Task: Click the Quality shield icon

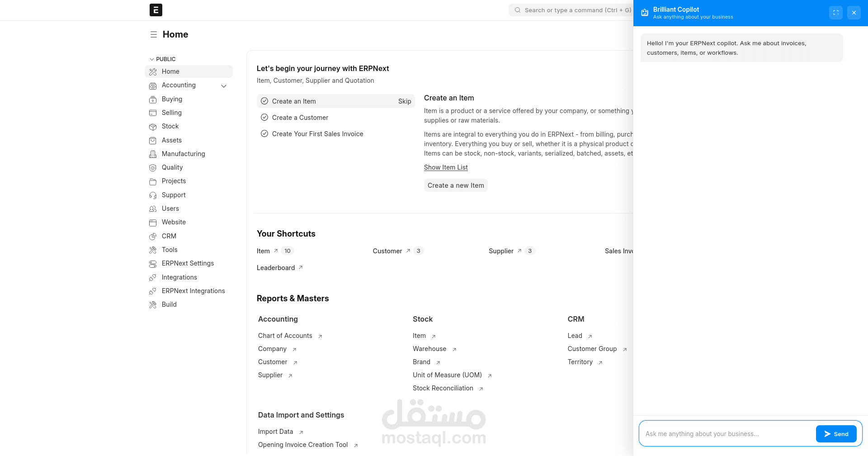Action: tap(153, 168)
